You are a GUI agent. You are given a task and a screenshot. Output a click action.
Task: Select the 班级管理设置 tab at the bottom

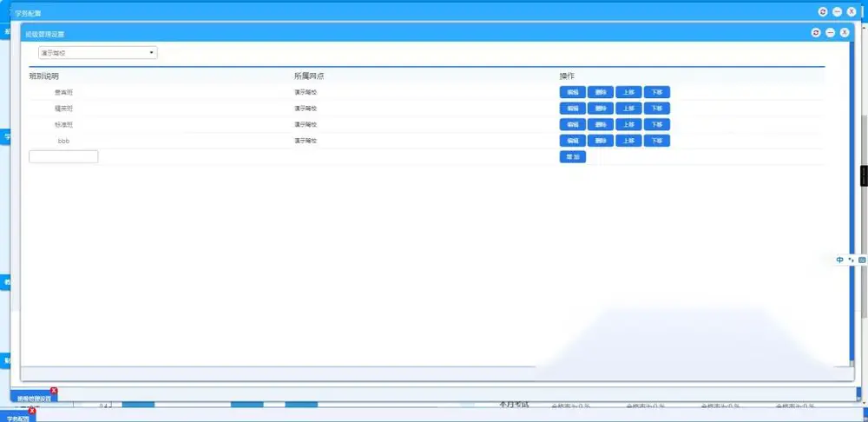pos(33,398)
